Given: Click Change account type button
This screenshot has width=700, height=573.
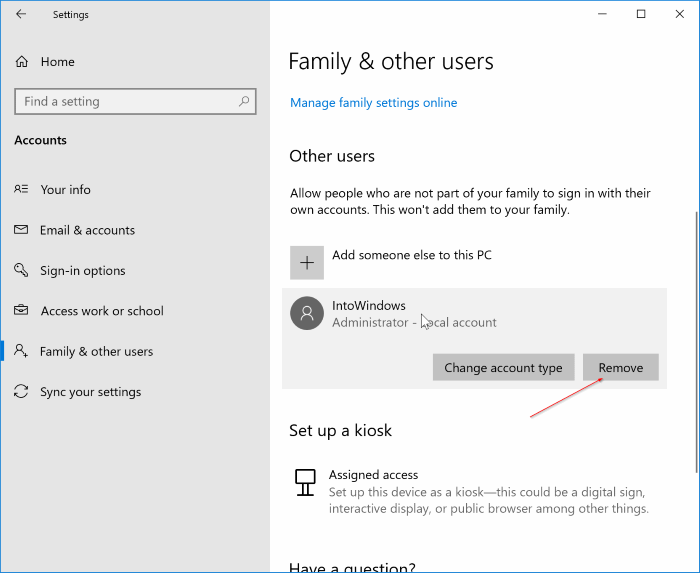Looking at the screenshot, I should (504, 367).
